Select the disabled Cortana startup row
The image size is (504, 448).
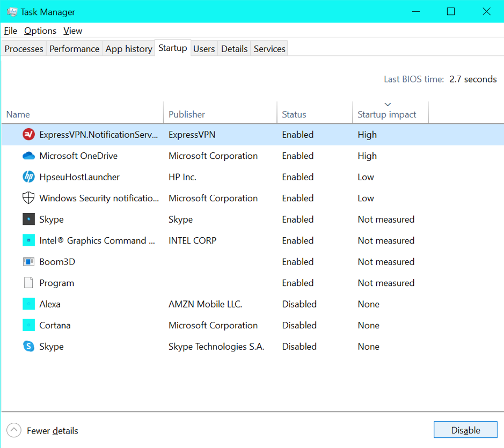click(x=253, y=325)
